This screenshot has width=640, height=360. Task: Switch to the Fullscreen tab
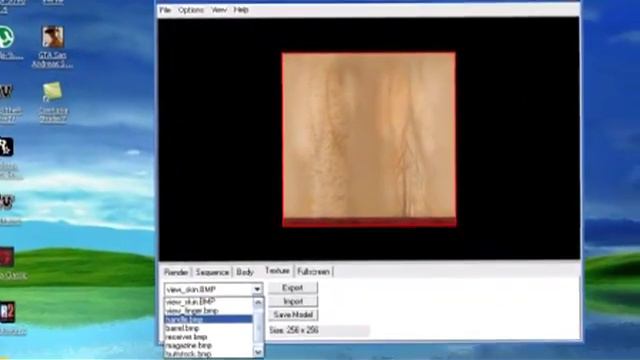click(313, 271)
